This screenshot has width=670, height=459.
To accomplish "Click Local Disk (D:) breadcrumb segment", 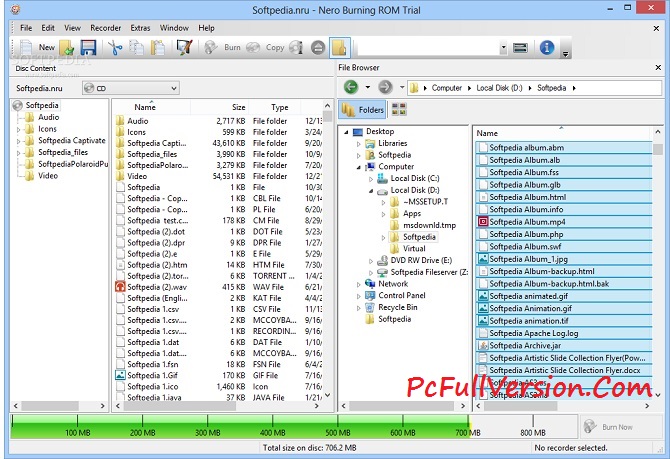I will tap(499, 88).
